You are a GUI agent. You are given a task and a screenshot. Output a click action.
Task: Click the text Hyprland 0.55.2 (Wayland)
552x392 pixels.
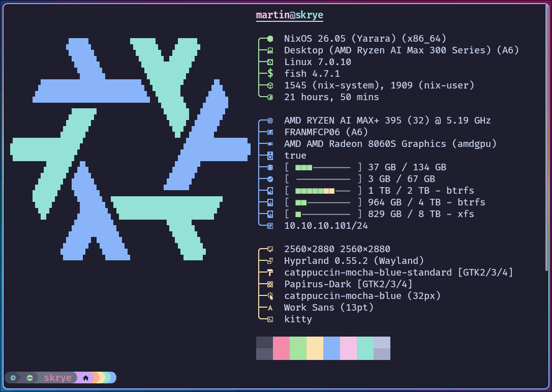tap(354, 261)
